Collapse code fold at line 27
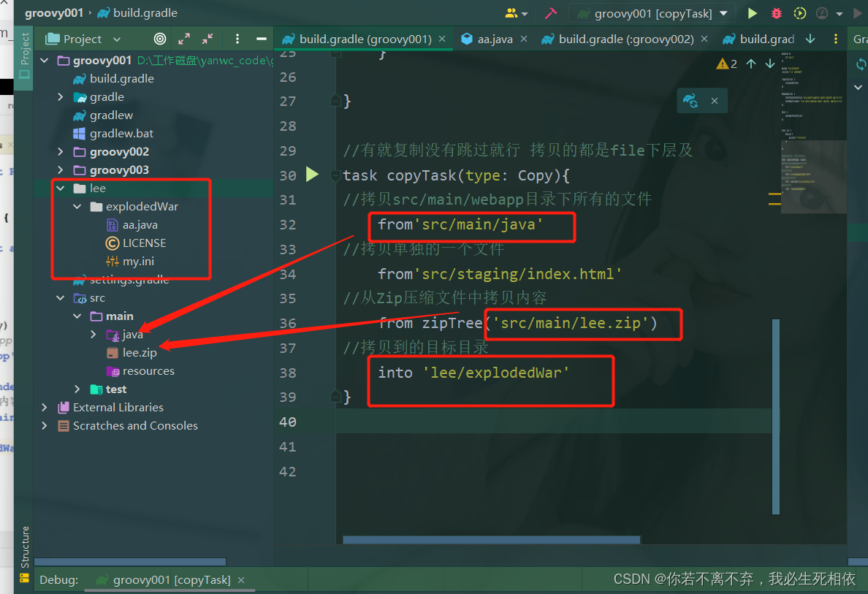This screenshot has width=868, height=594. pyautogui.click(x=335, y=101)
